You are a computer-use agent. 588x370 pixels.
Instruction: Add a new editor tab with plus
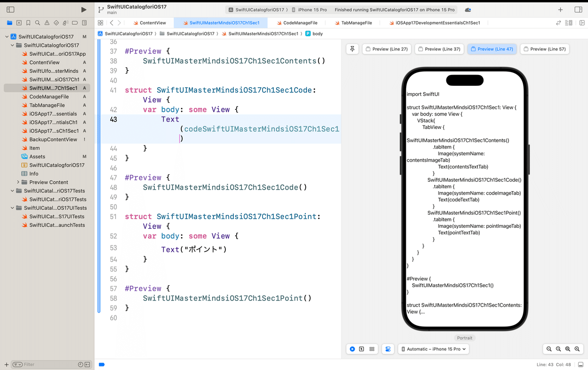[561, 10]
